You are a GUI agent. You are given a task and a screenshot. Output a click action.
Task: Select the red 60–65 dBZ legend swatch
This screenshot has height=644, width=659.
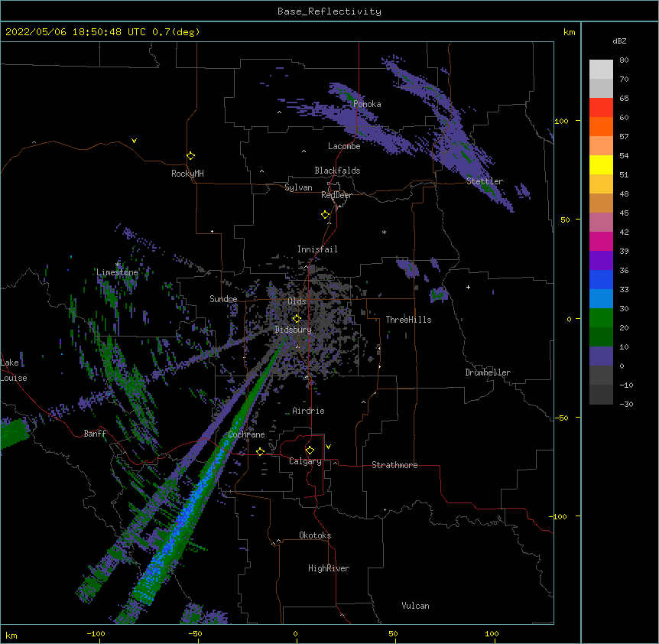[x=601, y=108]
